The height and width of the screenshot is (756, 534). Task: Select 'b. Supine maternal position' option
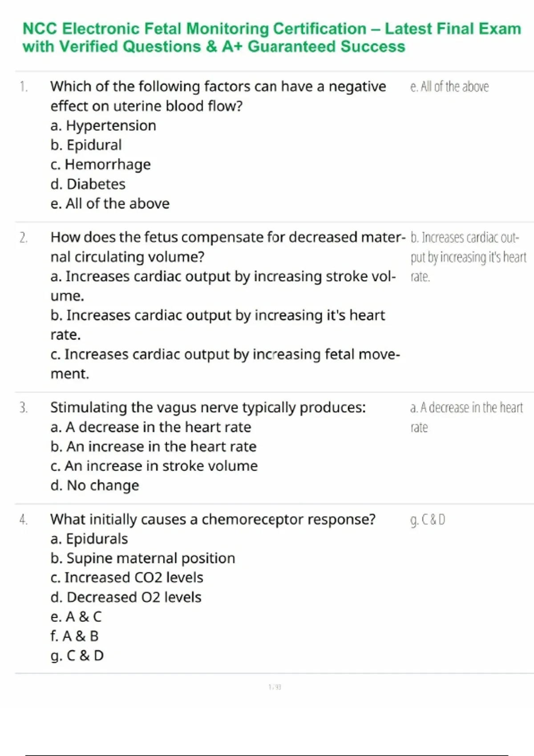[x=142, y=558]
